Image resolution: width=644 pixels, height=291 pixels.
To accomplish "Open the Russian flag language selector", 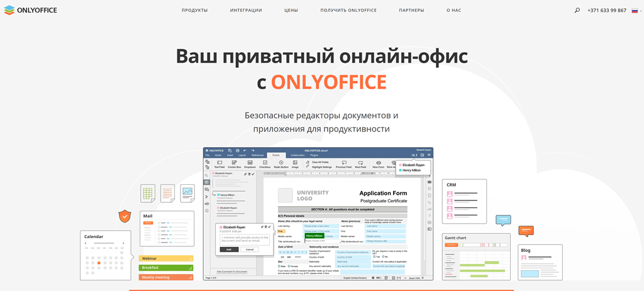I will click(x=635, y=10).
